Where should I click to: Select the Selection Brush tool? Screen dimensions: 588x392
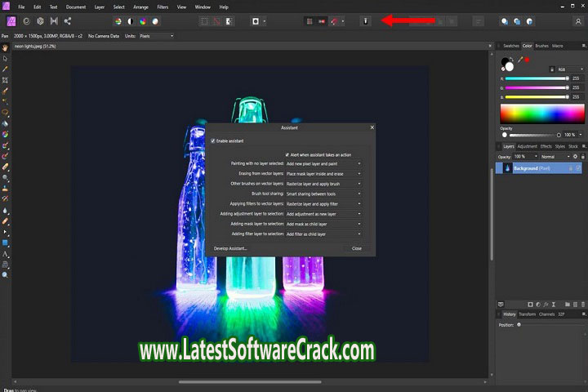pyautogui.click(x=5, y=91)
